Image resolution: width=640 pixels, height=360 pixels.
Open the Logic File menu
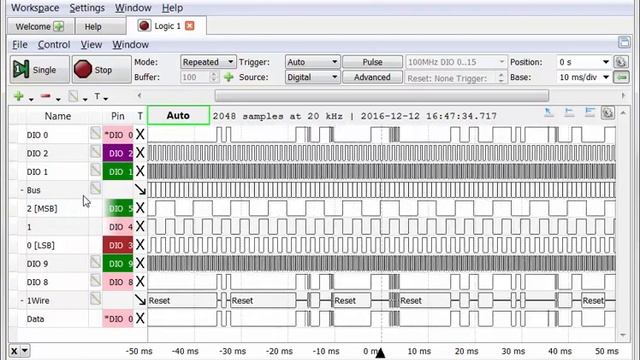click(20, 44)
